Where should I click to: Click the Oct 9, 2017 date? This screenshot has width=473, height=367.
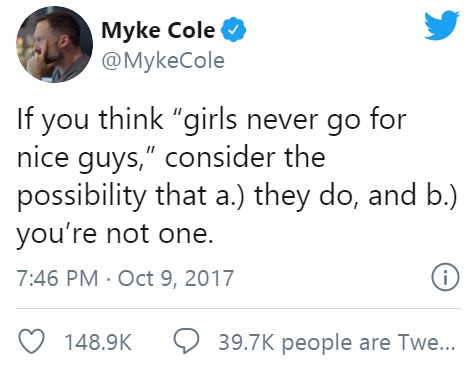click(176, 278)
